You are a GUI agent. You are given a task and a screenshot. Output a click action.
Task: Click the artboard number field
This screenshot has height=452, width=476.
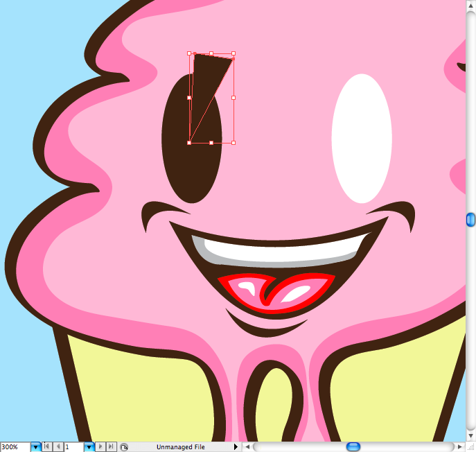pyautogui.click(x=73, y=447)
